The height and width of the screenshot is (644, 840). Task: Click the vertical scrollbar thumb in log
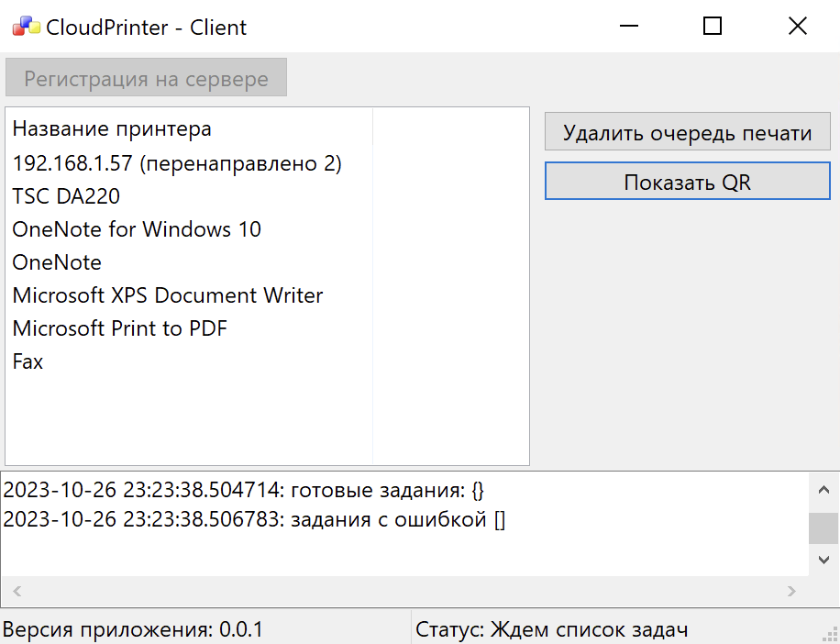[x=823, y=528]
